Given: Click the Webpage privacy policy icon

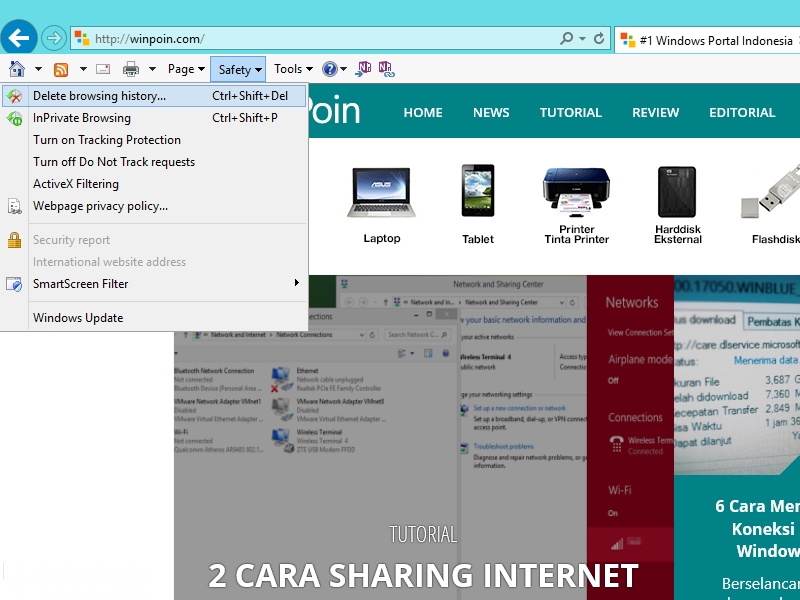Looking at the screenshot, I should [14, 206].
